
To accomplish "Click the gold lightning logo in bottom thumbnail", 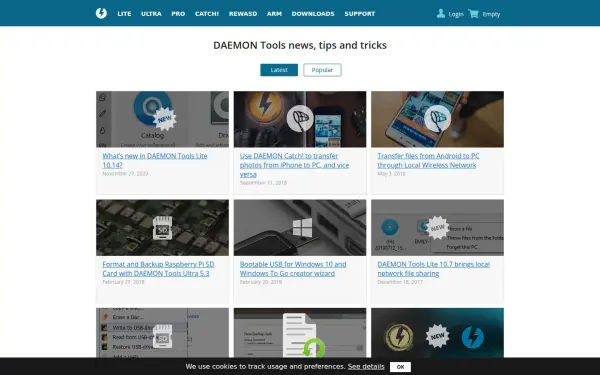I will pyautogui.click(x=399, y=338).
